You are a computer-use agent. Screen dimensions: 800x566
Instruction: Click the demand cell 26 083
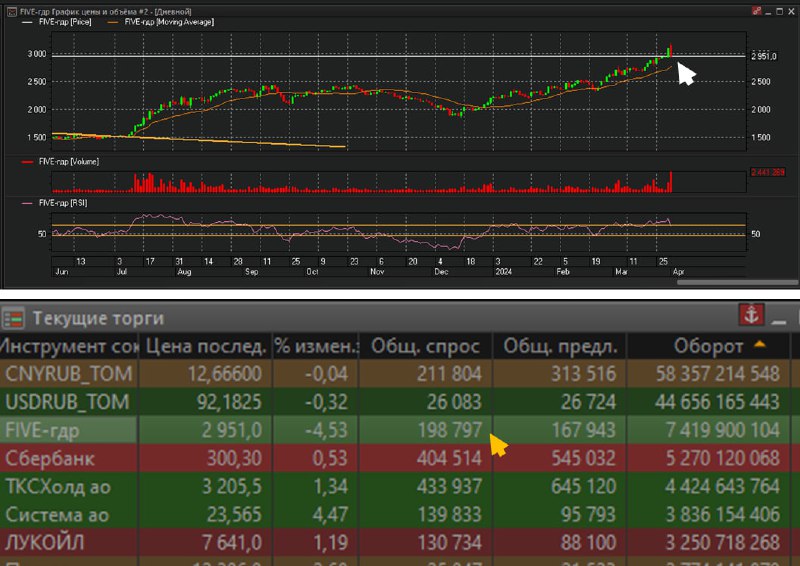[426, 402]
